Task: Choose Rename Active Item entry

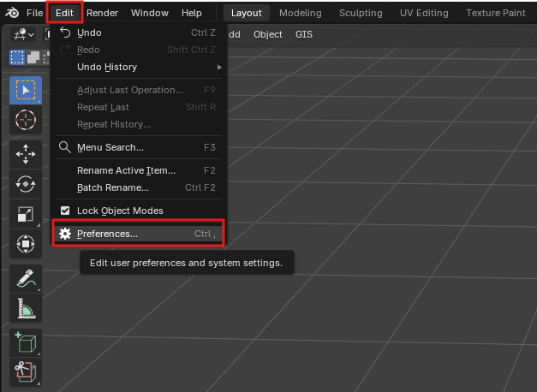Action: click(x=139, y=170)
